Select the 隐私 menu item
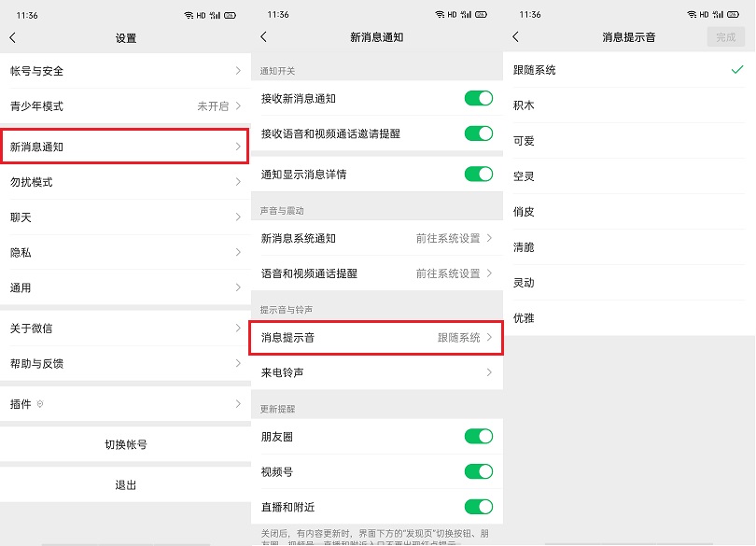This screenshot has width=756, height=546. click(124, 252)
